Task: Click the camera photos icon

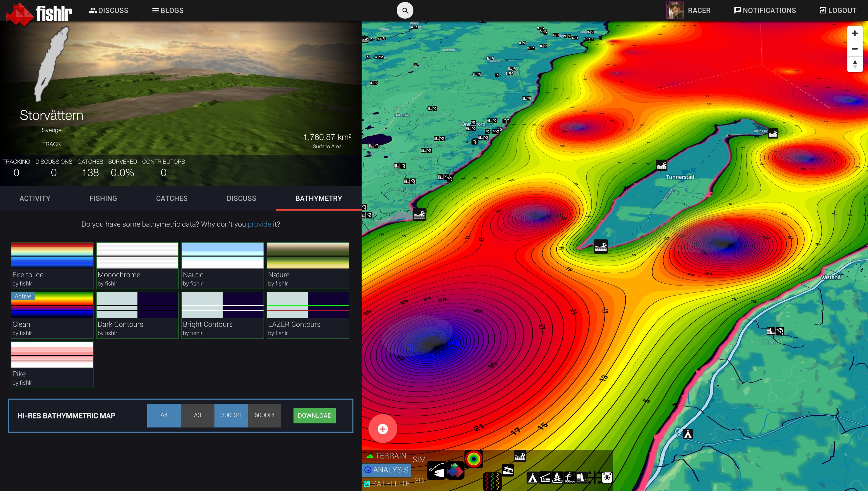Action: coord(607,478)
